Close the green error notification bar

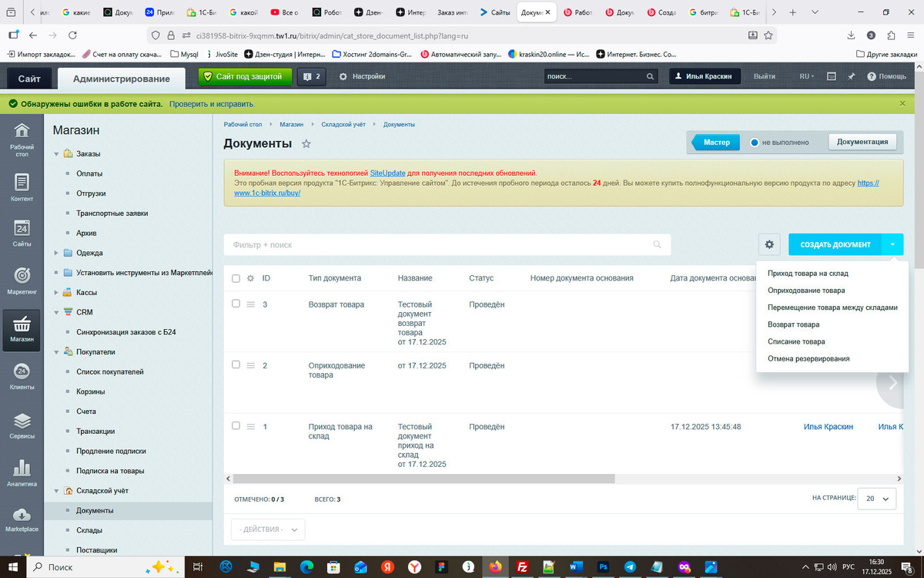click(902, 103)
